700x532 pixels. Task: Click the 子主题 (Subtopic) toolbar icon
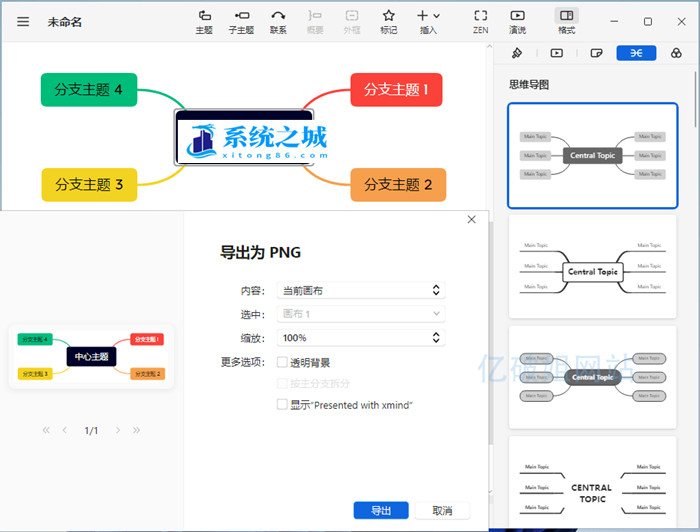click(x=241, y=21)
